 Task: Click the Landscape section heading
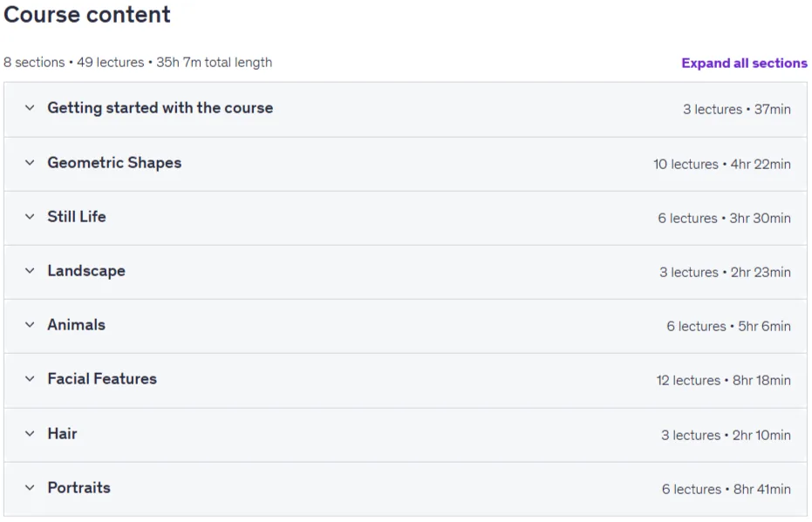tap(86, 271)
